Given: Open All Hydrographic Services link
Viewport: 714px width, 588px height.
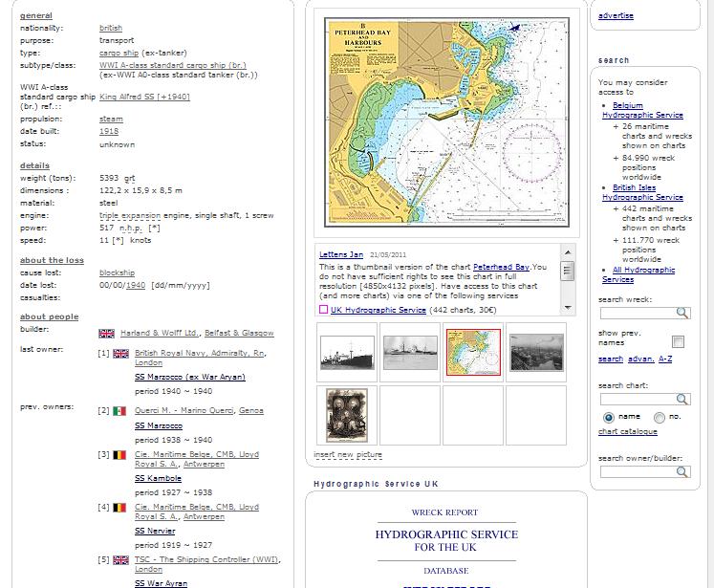Looking at the screenshot, I should (638, 274).
